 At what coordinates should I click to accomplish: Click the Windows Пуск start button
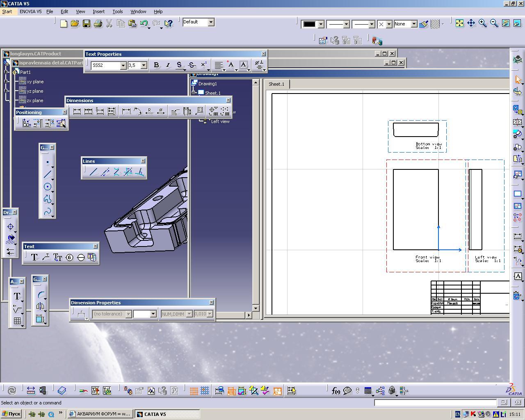pyautogui.click(x=11, y=414)
